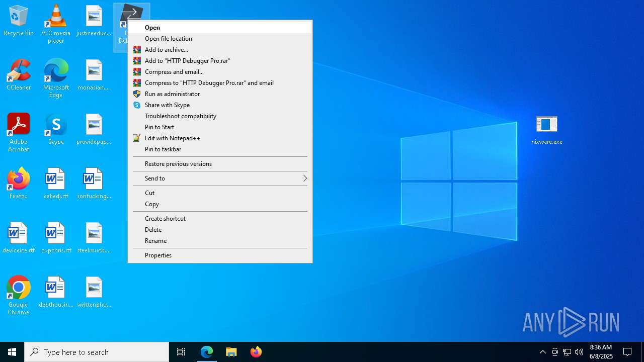Viewport: 644px width, 362px height.
Task: Select the nixware.exe file on desktop
Action: [547, 130]
